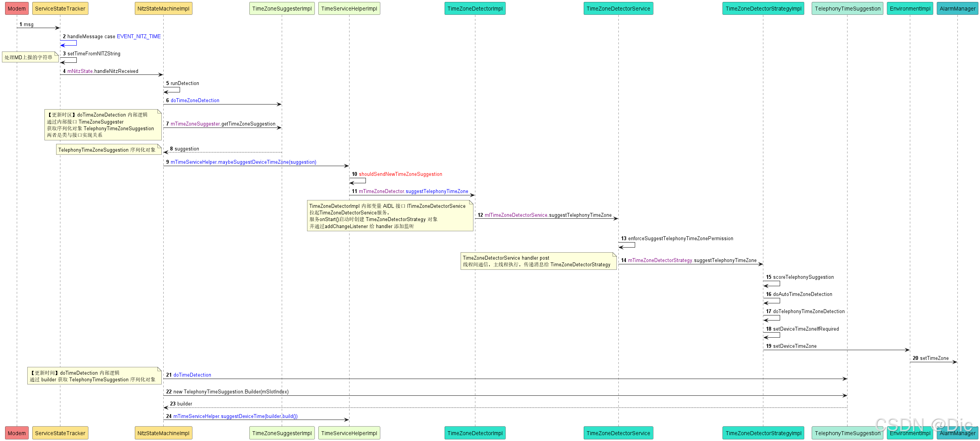Click the Modem participant box at top

(x=17, y=9)
